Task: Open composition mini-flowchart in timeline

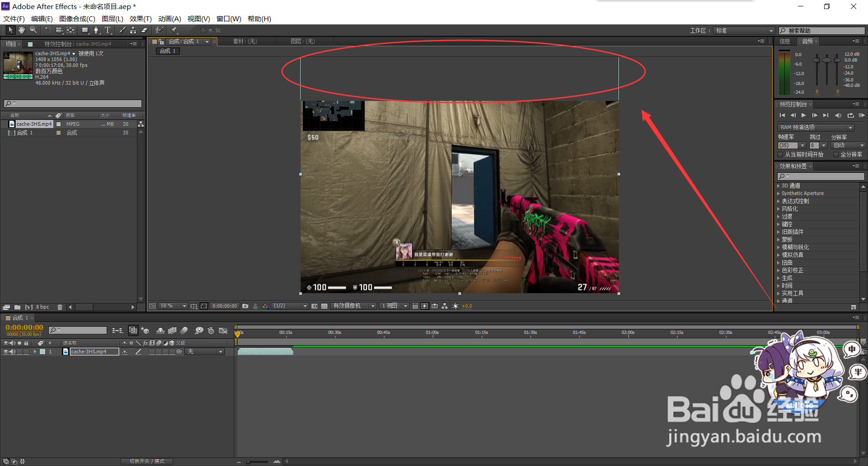Action: click(x=118, y=331)
